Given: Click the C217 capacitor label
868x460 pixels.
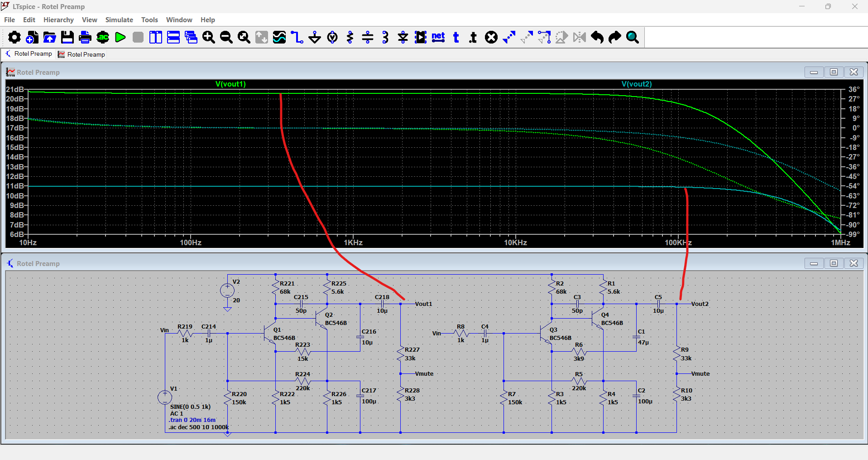Looking at the screenshot, I should [369, 391].
